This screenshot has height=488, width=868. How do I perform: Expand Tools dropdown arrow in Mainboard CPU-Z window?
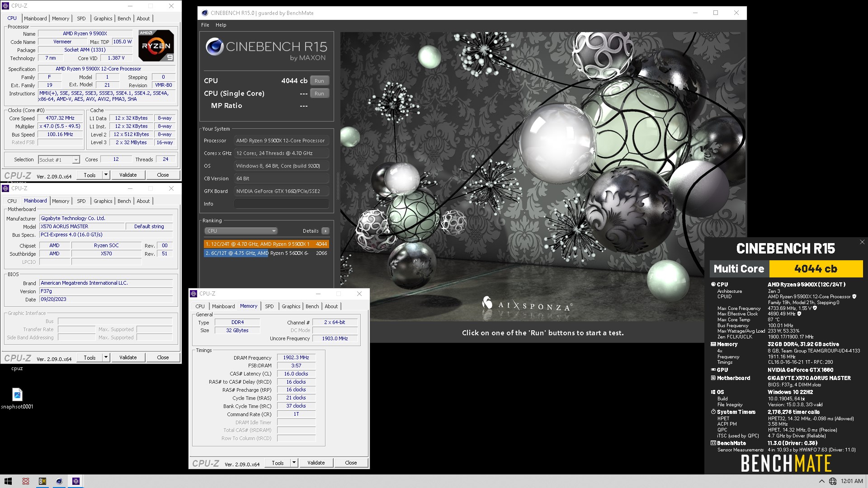106,357
